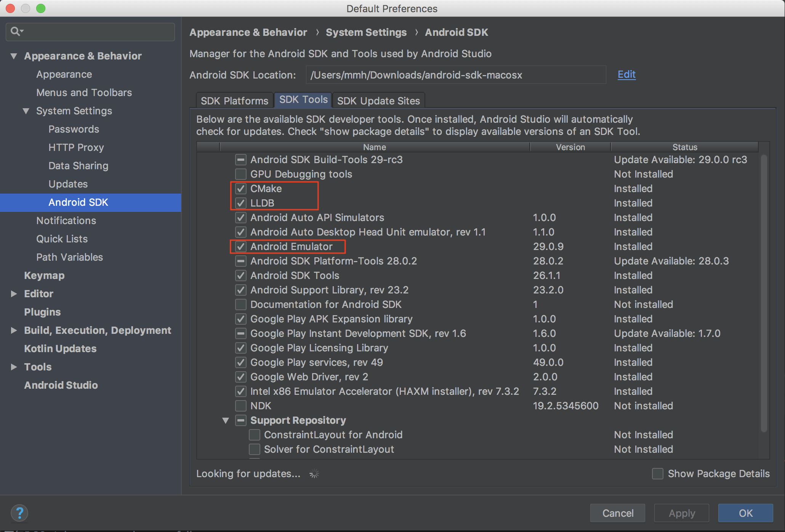Viewport: 785px width, 532px height.
Task: Expand Build, Execution, Deployment section
Action: 14,330
